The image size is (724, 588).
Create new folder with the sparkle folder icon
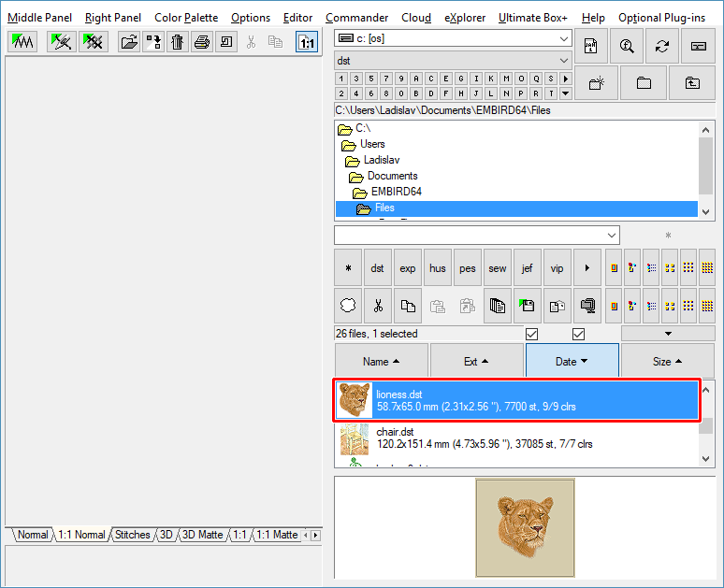pyautogui.click(x=597, y=83)
